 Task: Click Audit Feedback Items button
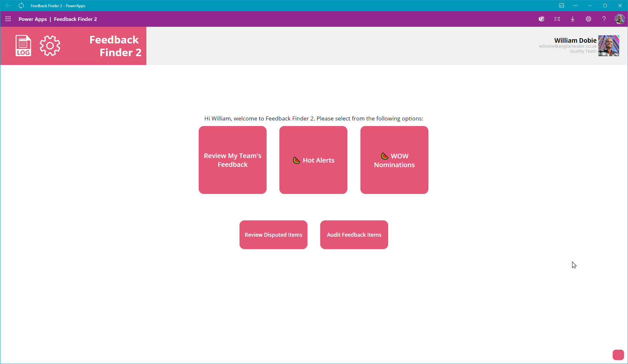(354, 235)
